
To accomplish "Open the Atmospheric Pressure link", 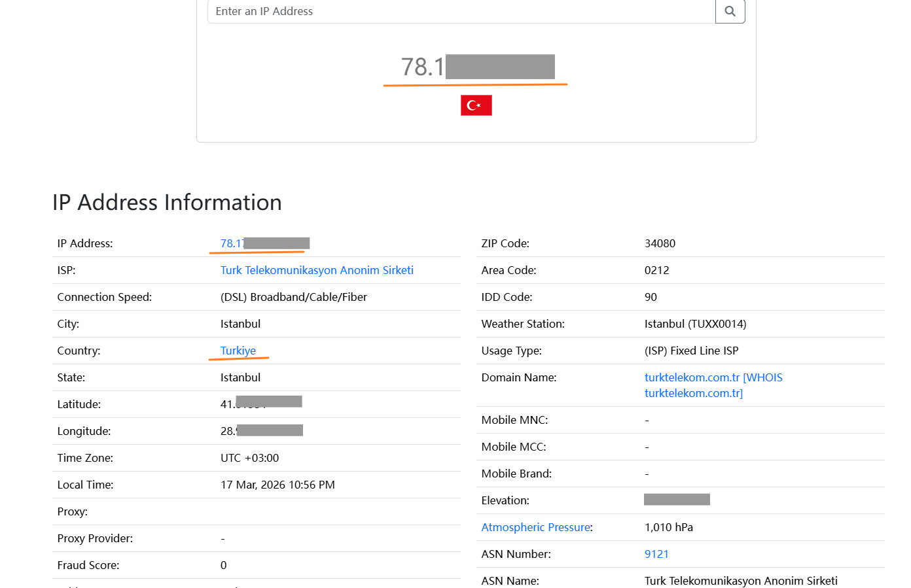I will click(536, 527).
